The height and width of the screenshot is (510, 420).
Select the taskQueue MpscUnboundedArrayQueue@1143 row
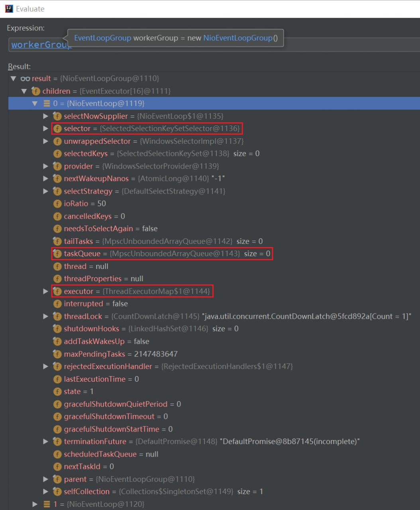(214, 254)
